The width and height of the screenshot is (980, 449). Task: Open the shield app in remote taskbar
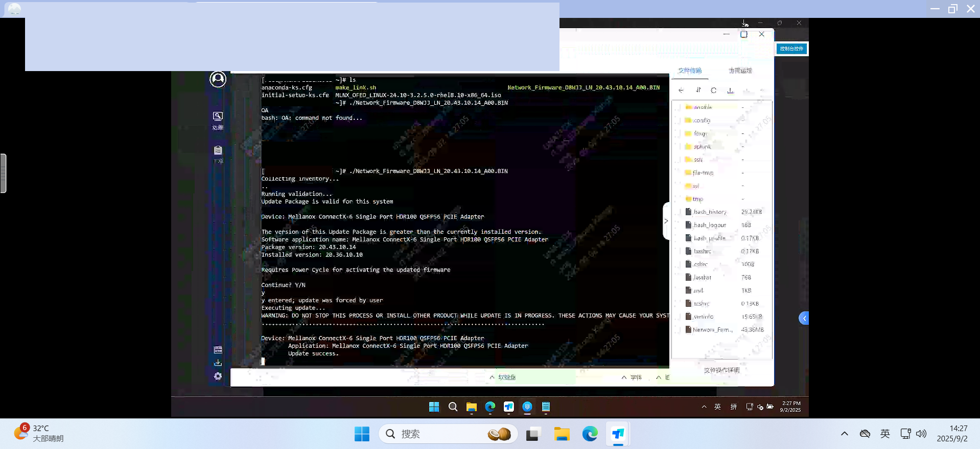coord(527,407)
